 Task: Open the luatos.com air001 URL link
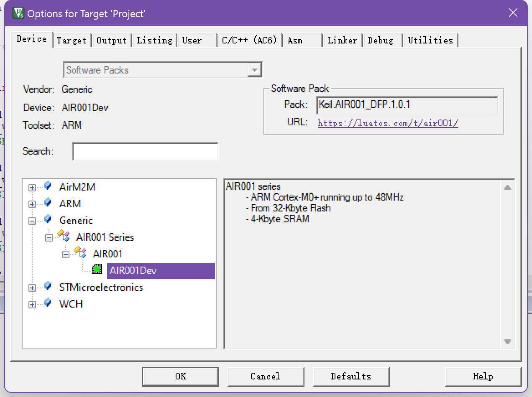click(388, 123)
